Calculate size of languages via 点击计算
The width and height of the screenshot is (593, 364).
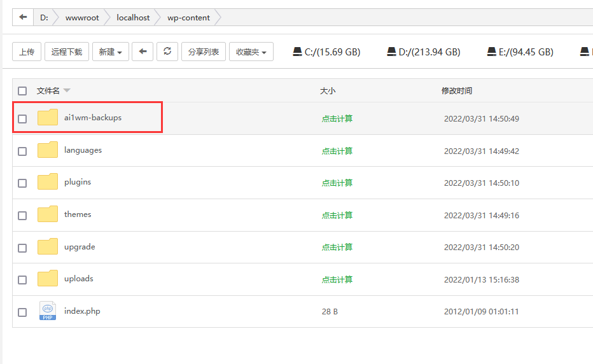337,151
